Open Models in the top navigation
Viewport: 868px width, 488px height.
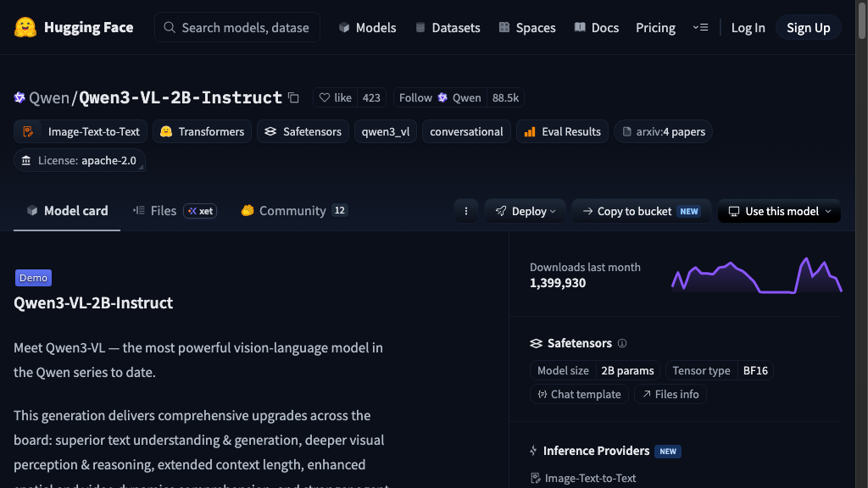(368, 28)
